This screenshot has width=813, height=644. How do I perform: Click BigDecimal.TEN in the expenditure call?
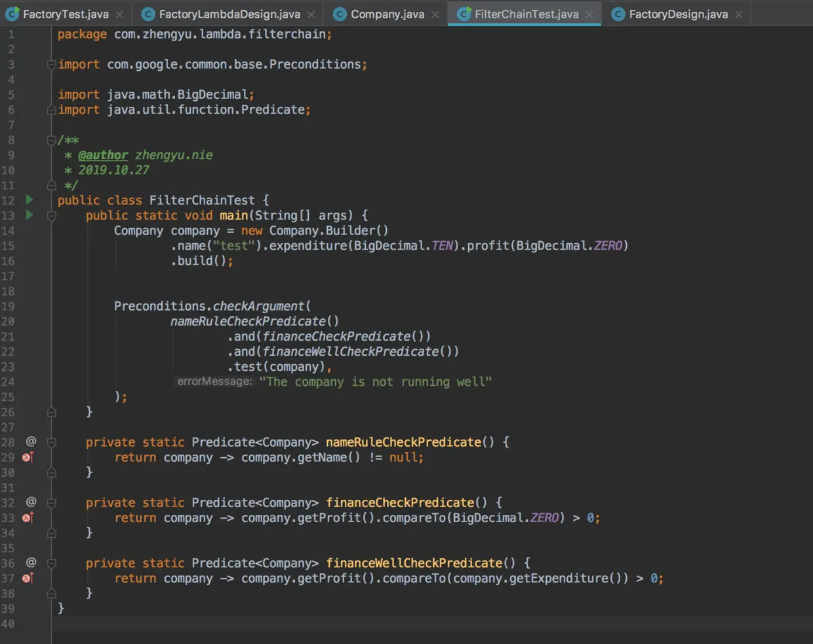point(403,246)
